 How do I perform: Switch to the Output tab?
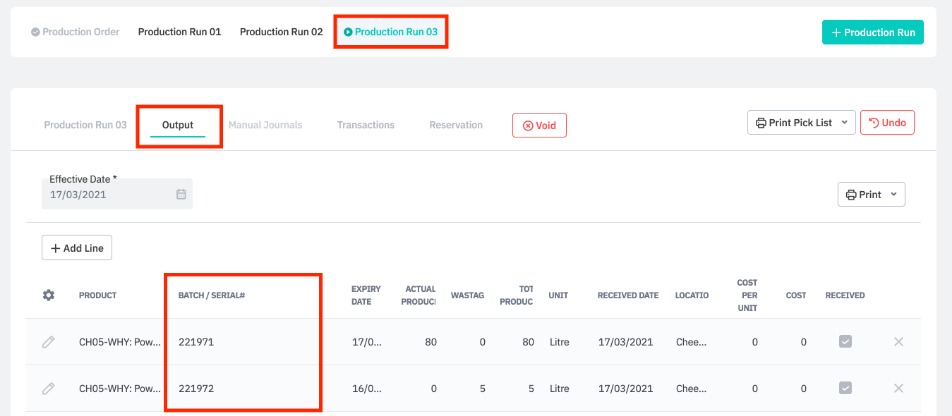[178, 125]
